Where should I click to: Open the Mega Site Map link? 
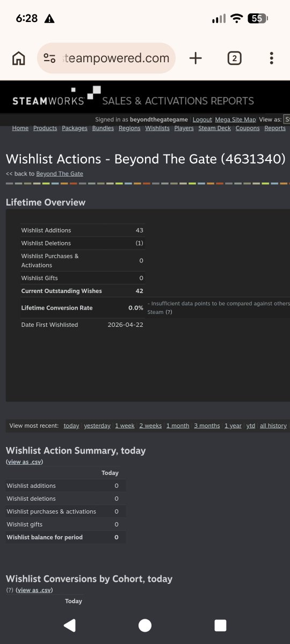[235, 119]
